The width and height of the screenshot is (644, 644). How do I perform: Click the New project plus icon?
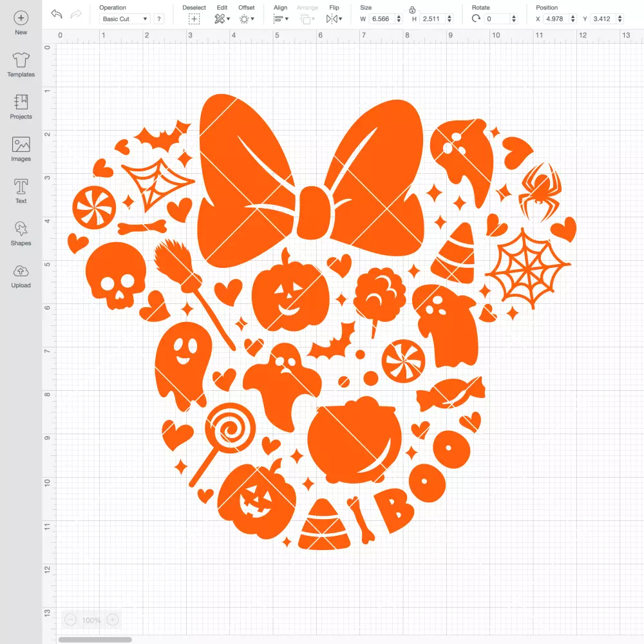pos(21,18)
